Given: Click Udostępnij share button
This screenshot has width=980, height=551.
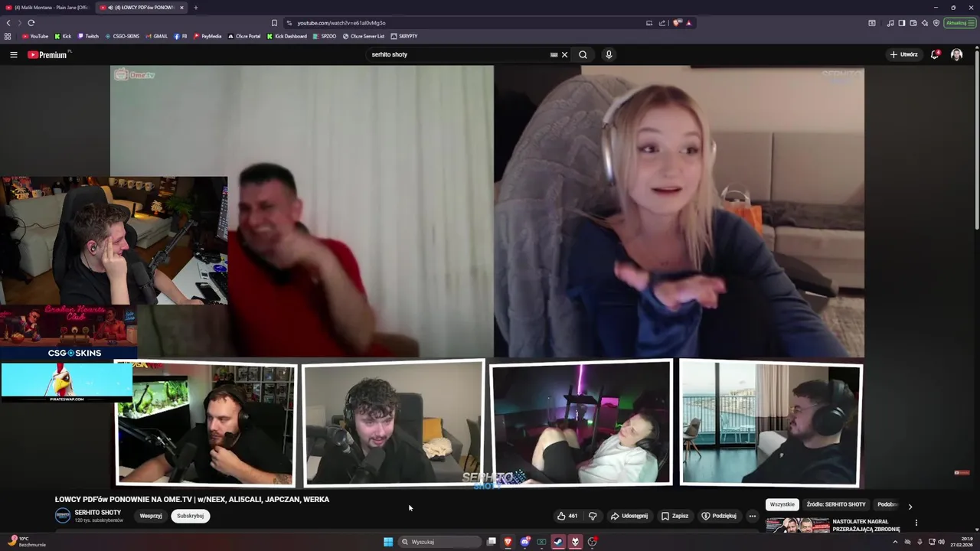Looking at the screenshot, I should point(629,516).
